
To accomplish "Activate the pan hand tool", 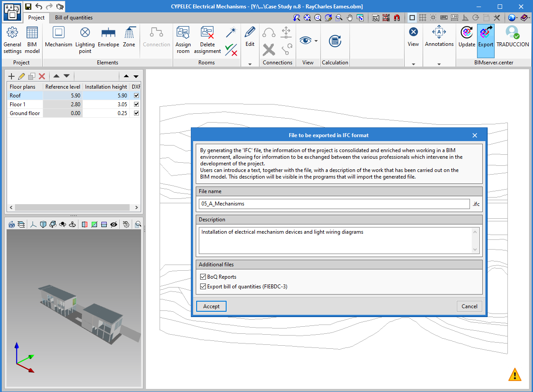I will [350, 18].
